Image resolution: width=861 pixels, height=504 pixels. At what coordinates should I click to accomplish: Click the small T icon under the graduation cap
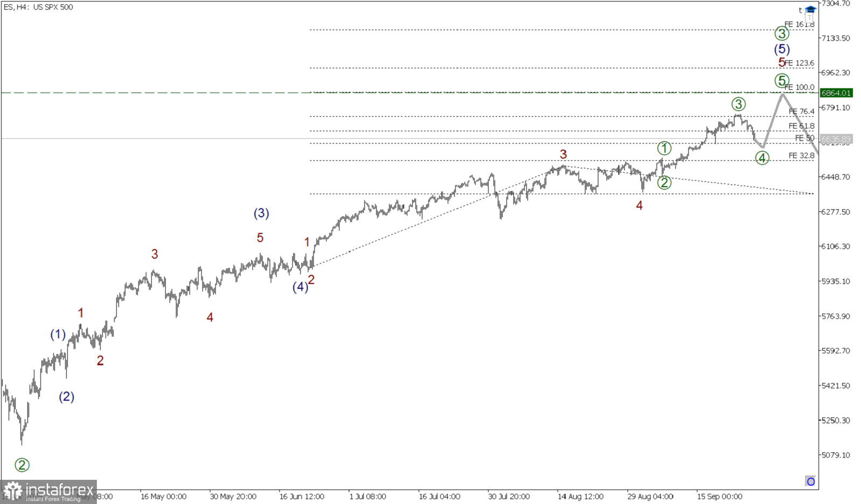(x=809, y=18)
